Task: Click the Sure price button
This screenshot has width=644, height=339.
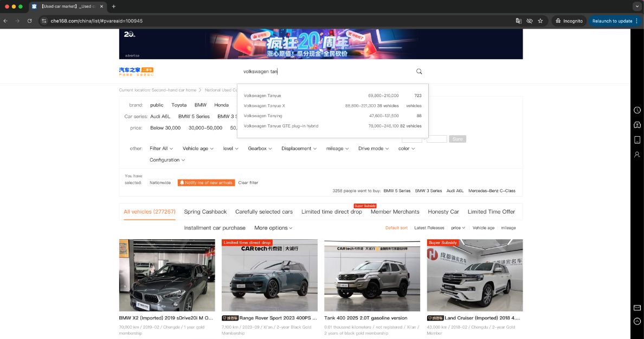Action: [458, 139]
